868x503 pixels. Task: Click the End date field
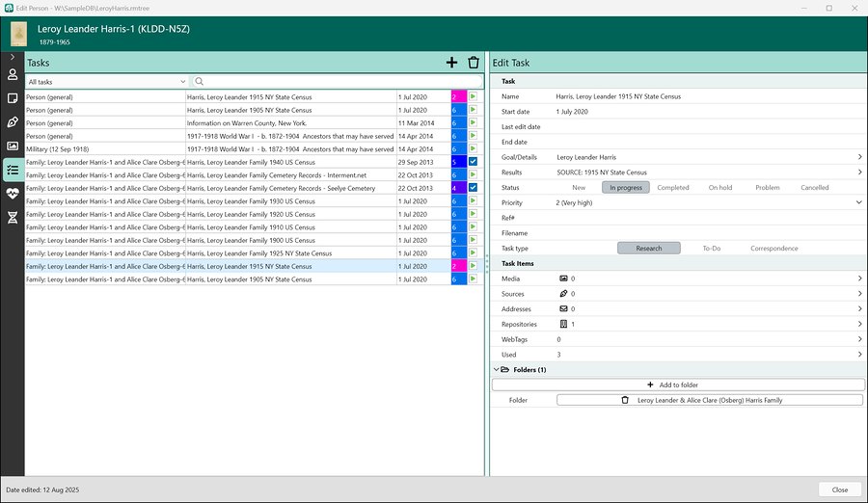709,142
